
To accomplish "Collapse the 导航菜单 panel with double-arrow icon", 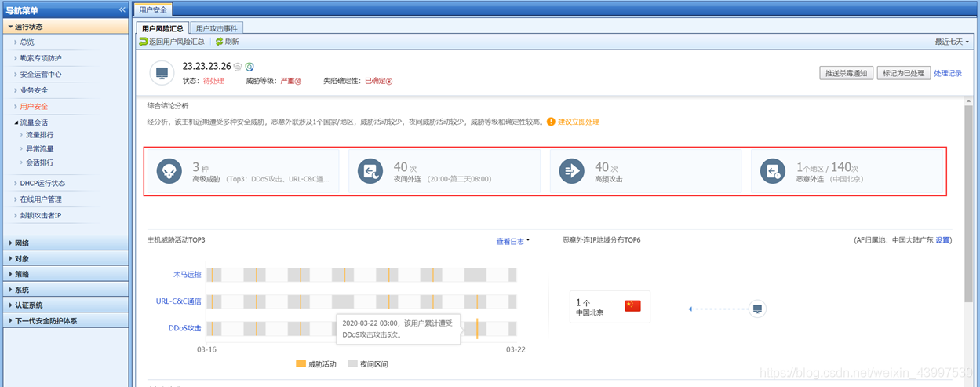I will (x=122, y=9).
